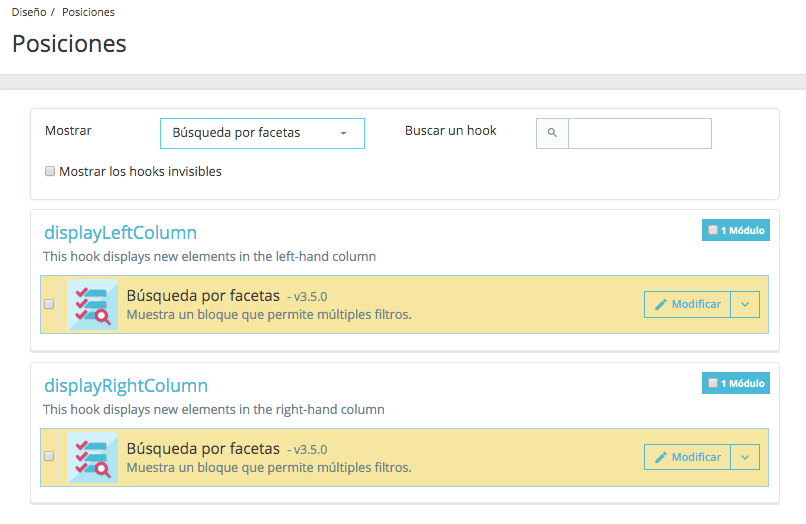Focus the 'Buscar un hook' input field
The width and height of the screenshot is (806, 524).
coord(639,133)
